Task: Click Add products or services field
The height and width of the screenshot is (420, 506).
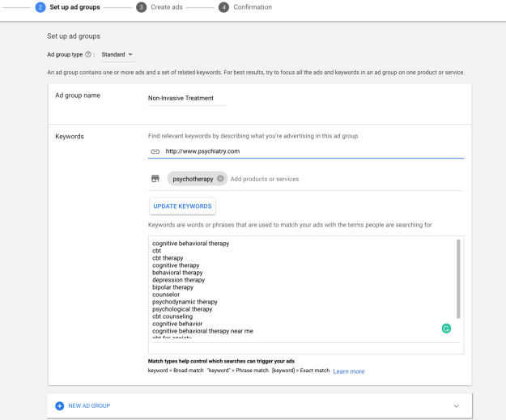Action: [264, 179]
